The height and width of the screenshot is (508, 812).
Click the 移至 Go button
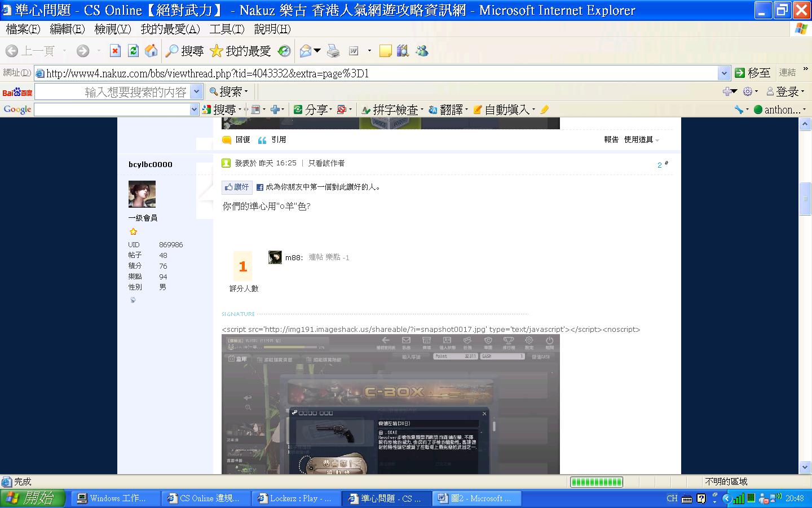coord(752,73)
